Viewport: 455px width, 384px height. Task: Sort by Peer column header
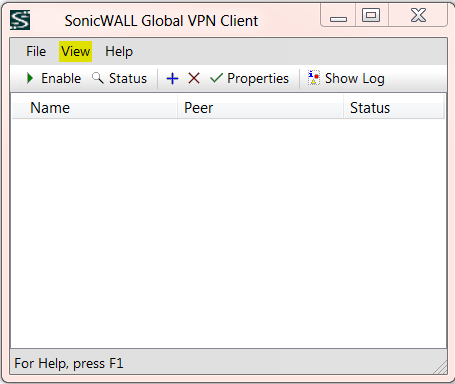[260, 108]
